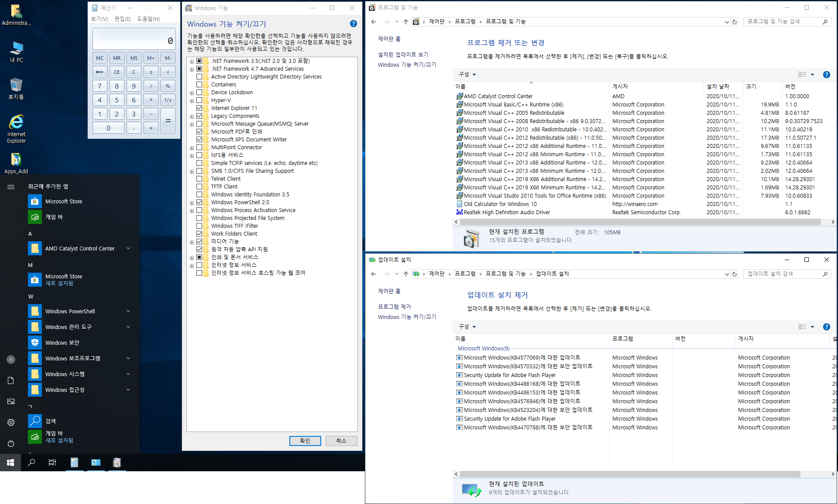Click the updates list horizontal scrollbar
The height and width of the screenshot is (504, 838).
click(x=629, y=474)
